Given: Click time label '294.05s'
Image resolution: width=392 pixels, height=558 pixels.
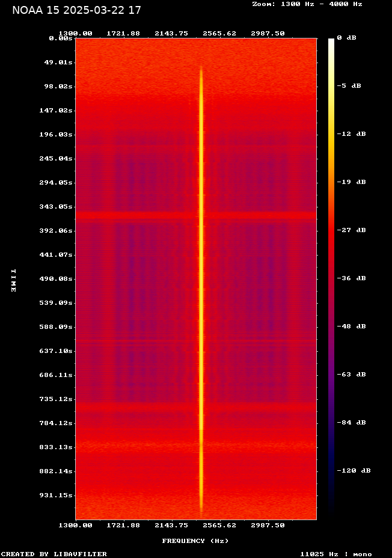Looking at the screenshot, I should [56, 183].
